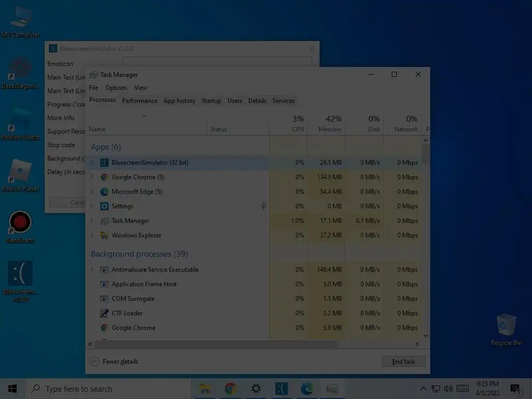Select the Roblox Studio desktop shortcut
The height and width of the screenshot is (399, 532).
coord(20,124)
